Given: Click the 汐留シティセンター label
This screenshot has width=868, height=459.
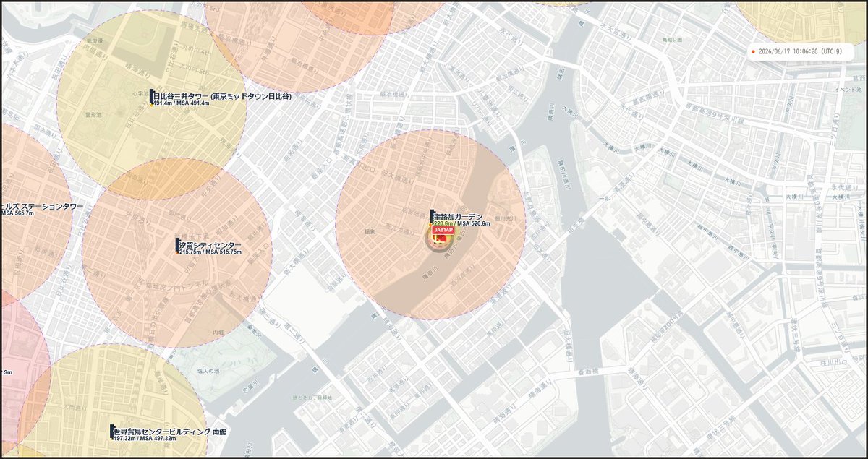Looking at the screenshot, I should (x=211, y=245).
